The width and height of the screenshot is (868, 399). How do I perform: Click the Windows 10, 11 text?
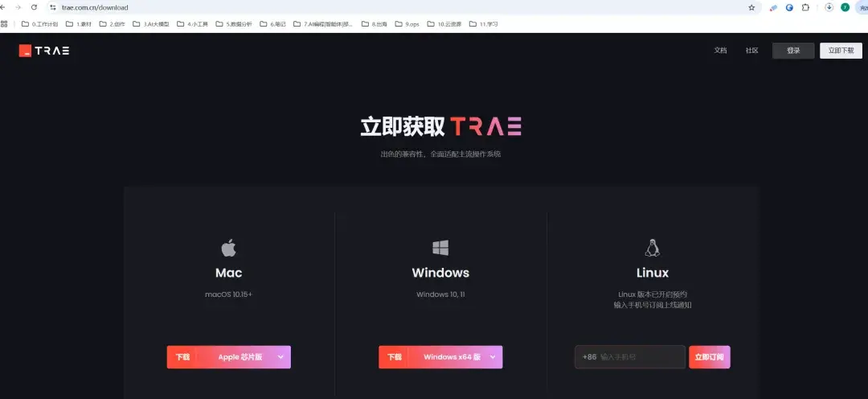(x=440, y=294)
